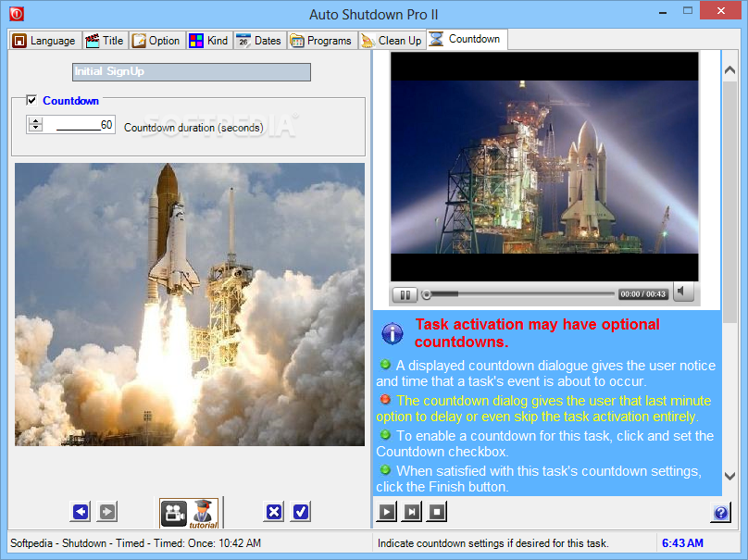
Task: Click the video progress seek bar
Action: click(518, 294)
